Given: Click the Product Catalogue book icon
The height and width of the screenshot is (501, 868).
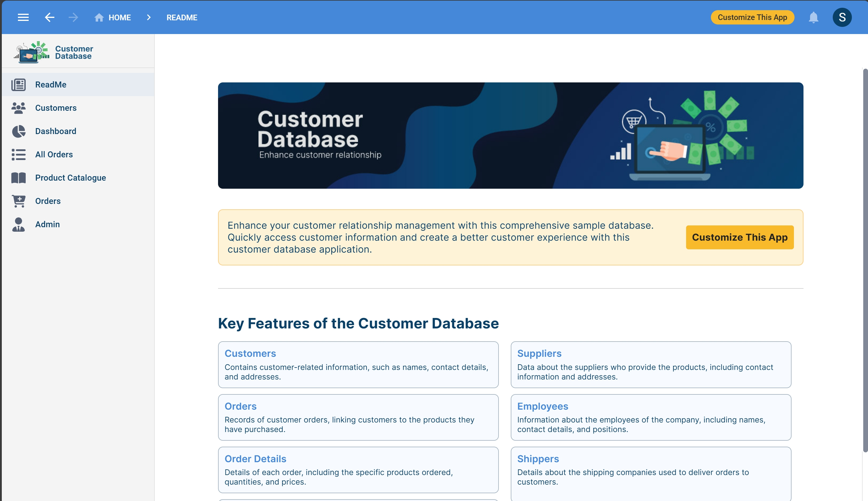Looking at the screenshot, I should click(19, 178).
